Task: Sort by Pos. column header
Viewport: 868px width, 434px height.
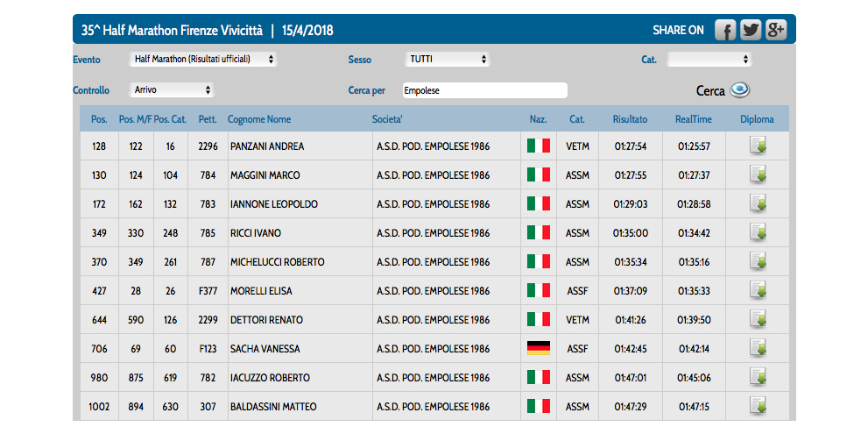Action: 100,119
